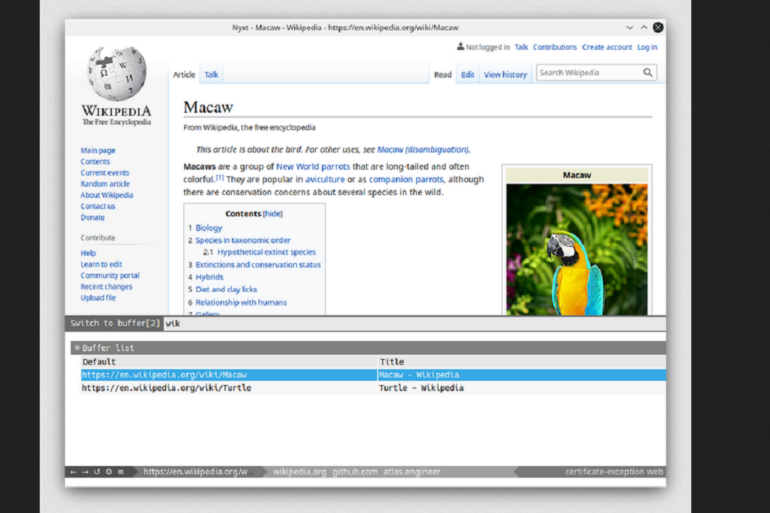Click the not-logged-in user icon
Viewport: 770px width, 513px height.
[x=460, y=47]
